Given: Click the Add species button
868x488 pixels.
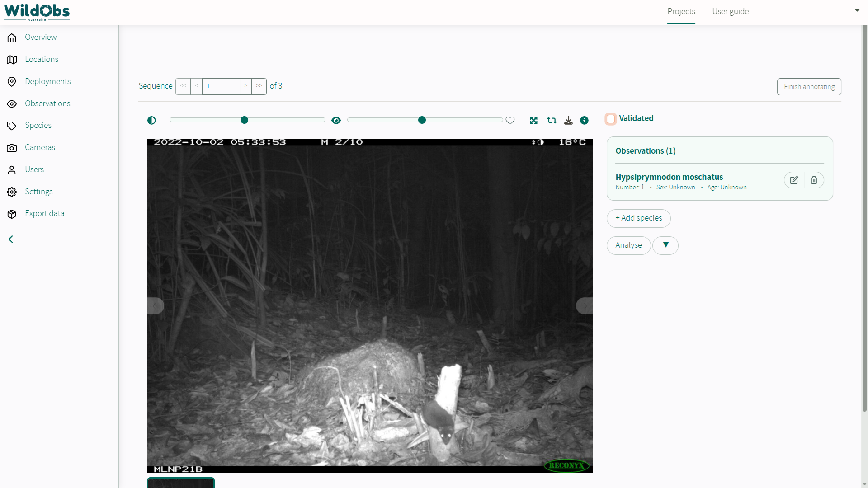Looking at the screenshot, I should pos(638,218).
